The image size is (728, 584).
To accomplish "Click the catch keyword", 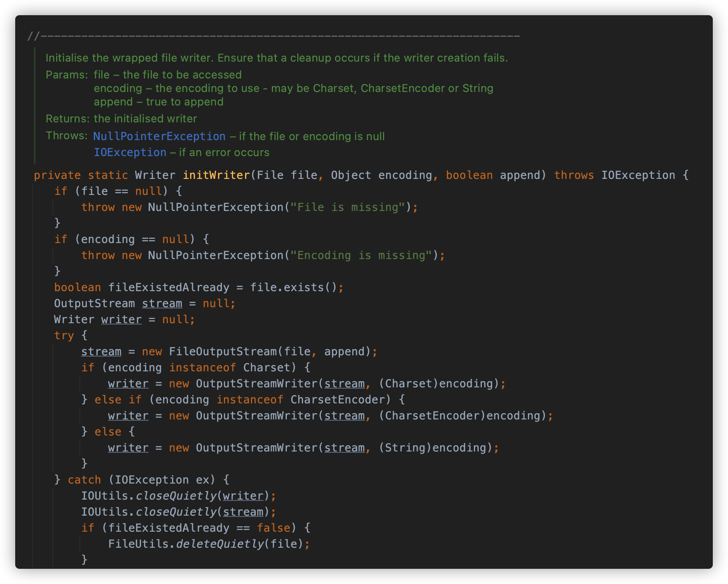I will coord(84,480).
